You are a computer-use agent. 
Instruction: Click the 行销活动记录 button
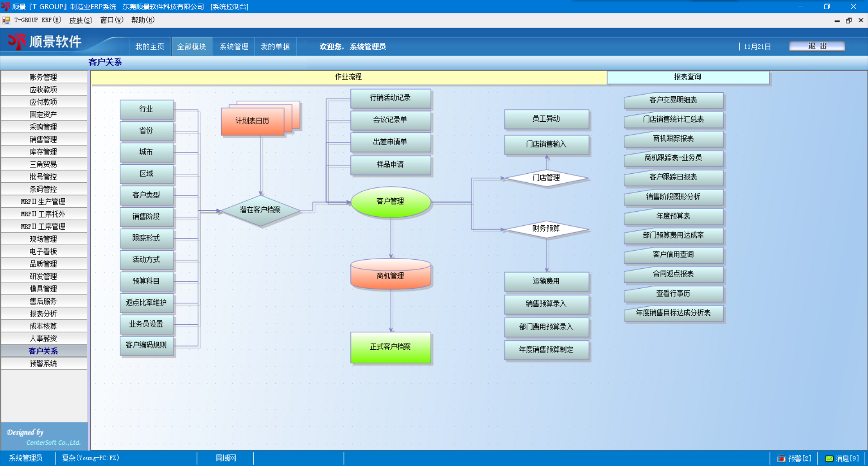[391, 98]
